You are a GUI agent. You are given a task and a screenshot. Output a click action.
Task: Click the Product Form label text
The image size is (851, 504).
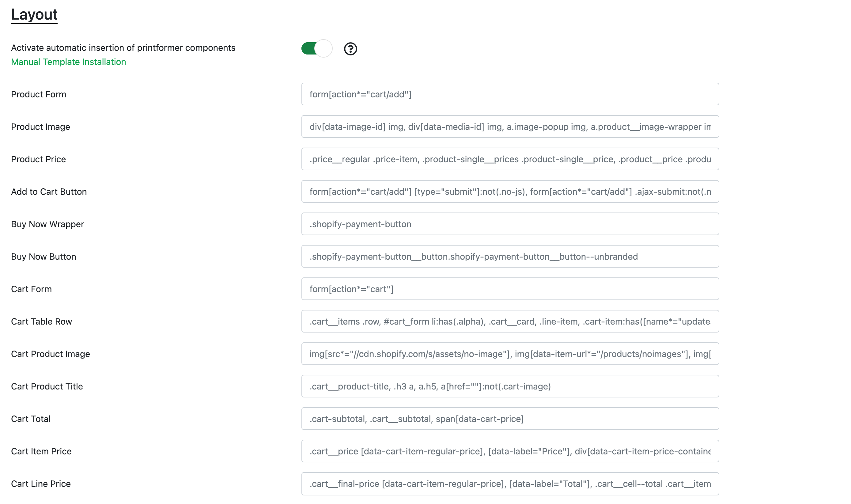pos(38,94)
